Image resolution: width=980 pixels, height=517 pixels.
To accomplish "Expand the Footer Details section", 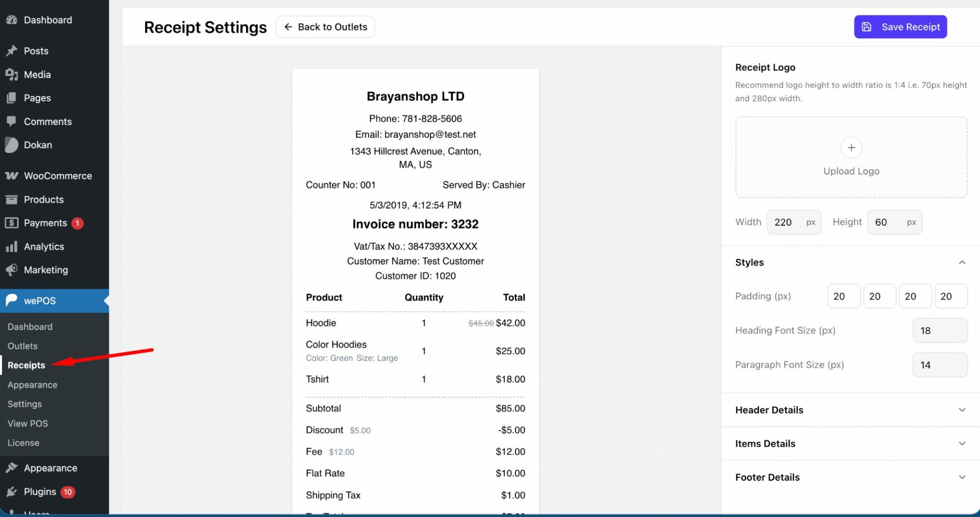I will [x=850, y=478].
